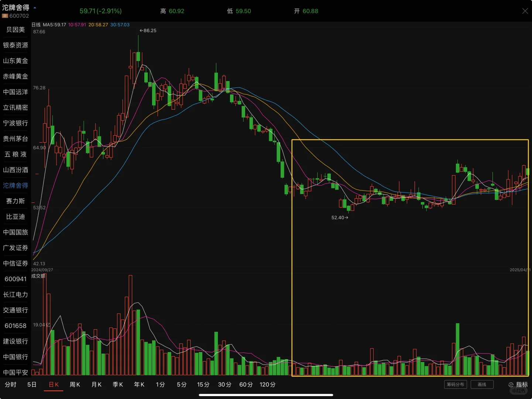Open the 指标 indicator settings
The height and width of the screenshot is (399, 532).
pyautogui.click(x=518, y=385)
